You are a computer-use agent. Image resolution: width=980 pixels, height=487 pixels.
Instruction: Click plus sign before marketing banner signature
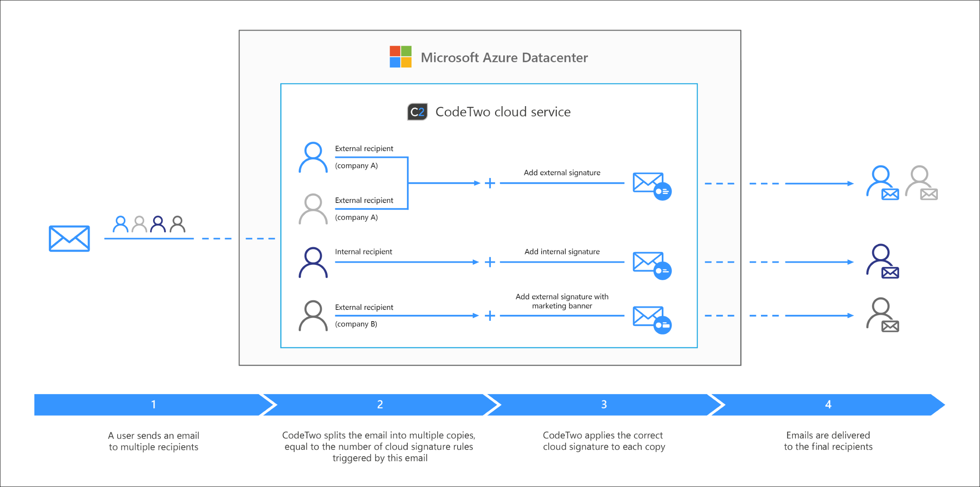pyautogui.click(x=490, y=316)
